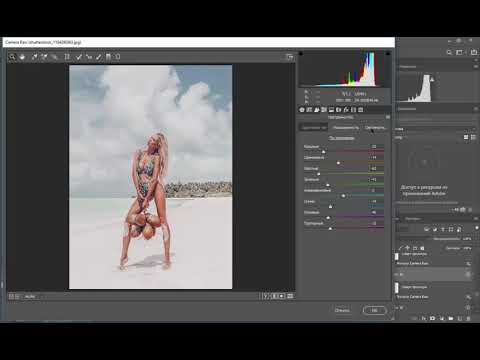Click the OK button
This screenshot has height=360, width=480.
coord(374,310)
